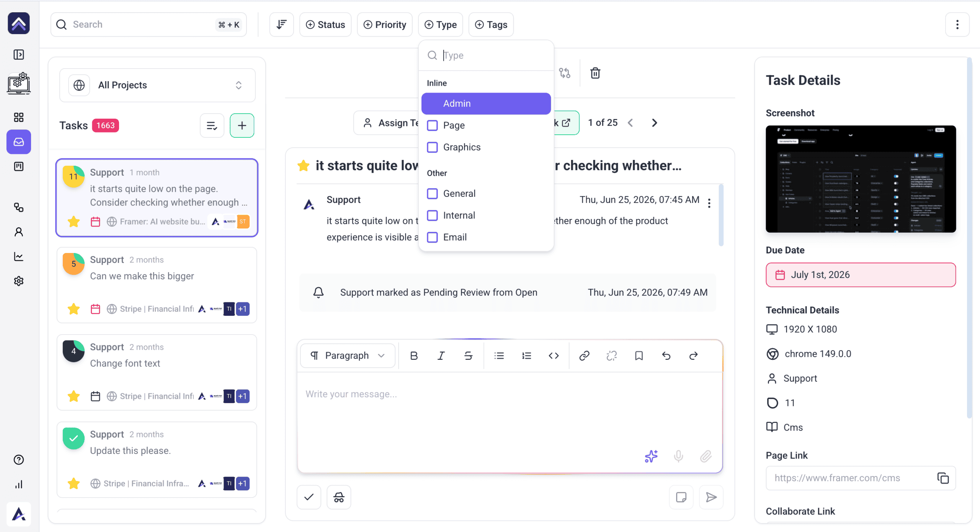Open the dashboard grid icon in sidebar
This screenshot has height=532, width=980.
[x=18, y=117]
